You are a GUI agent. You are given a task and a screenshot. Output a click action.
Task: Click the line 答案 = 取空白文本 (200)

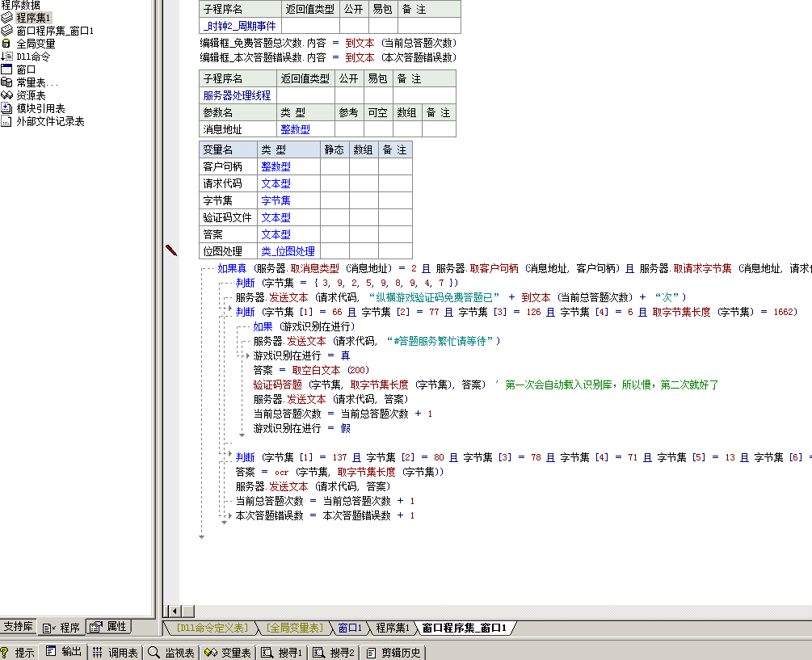point(311,370)
